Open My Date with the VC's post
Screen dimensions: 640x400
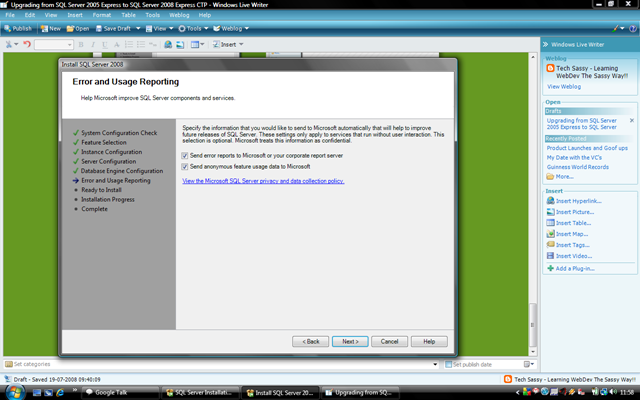coord(574,158)
